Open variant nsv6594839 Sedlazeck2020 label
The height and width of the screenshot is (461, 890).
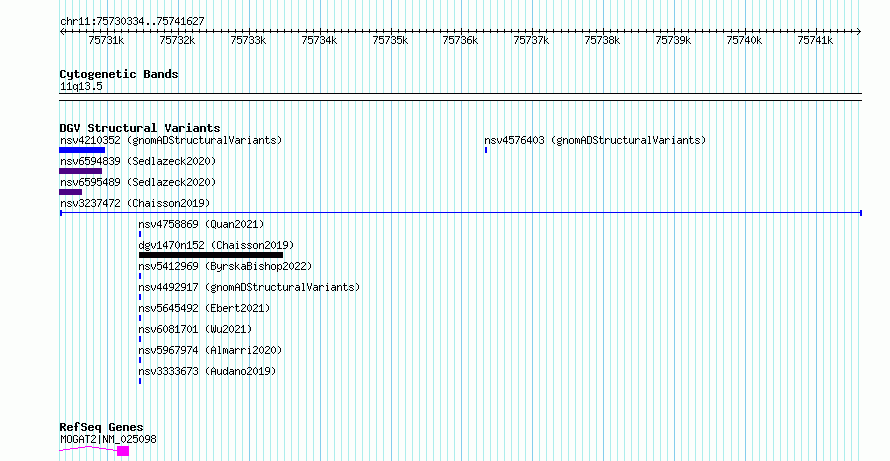coord(138,161)
